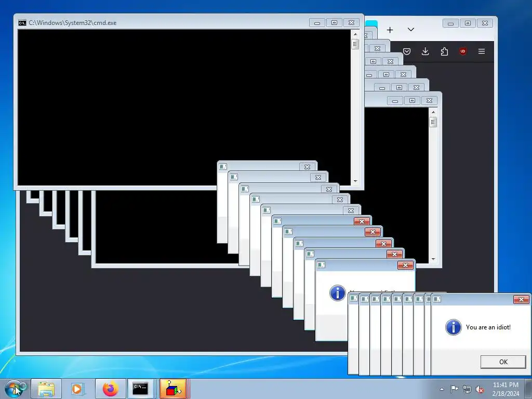Click OK in the idiot message dialog
The height and width of the screenshot is (399, 532).
click(503, 362)
